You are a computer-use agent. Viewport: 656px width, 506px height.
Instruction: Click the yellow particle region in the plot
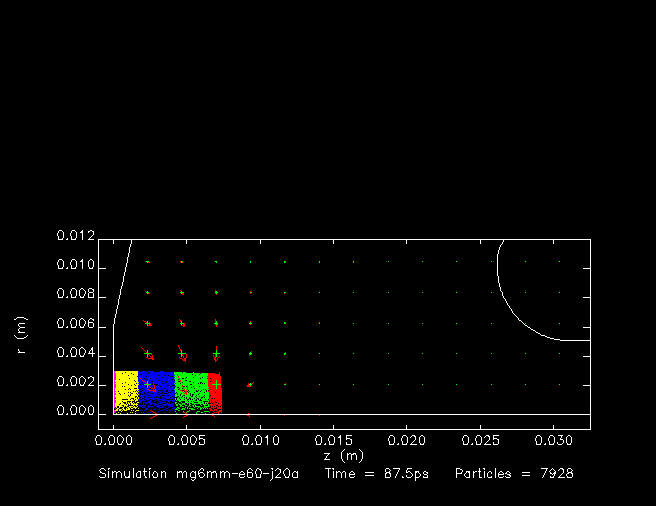click(127, 392)
